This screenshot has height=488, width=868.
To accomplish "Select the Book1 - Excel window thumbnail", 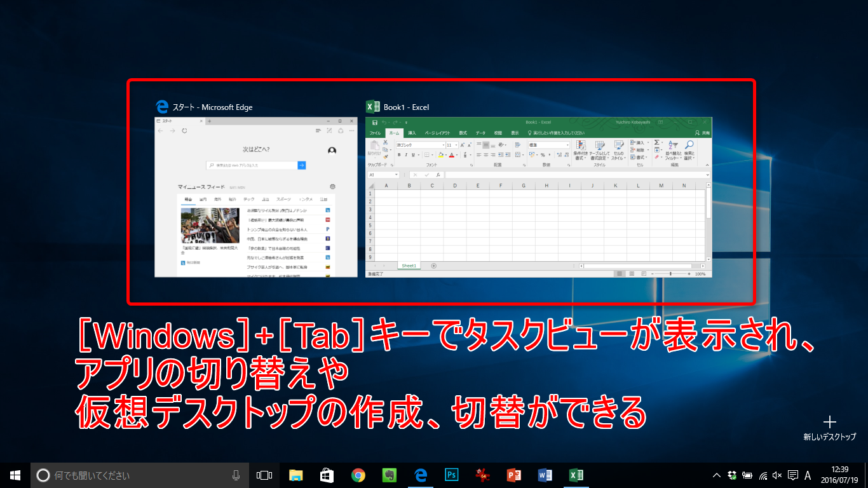I will [539, 197].
